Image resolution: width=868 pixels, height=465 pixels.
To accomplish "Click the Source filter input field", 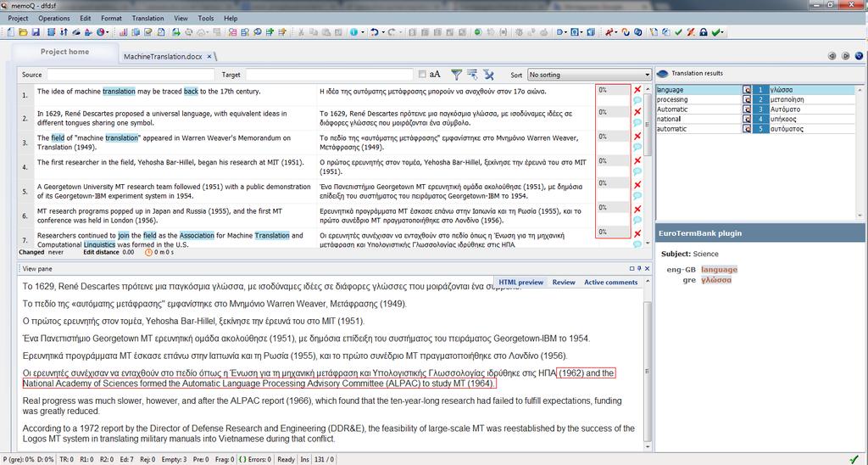I will [x=131, y=75].
